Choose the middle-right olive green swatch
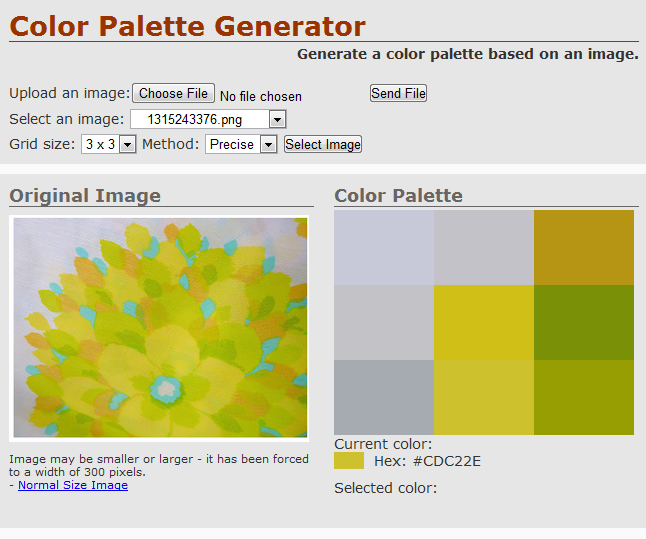 pyautogui.click(x=584, y=323)
